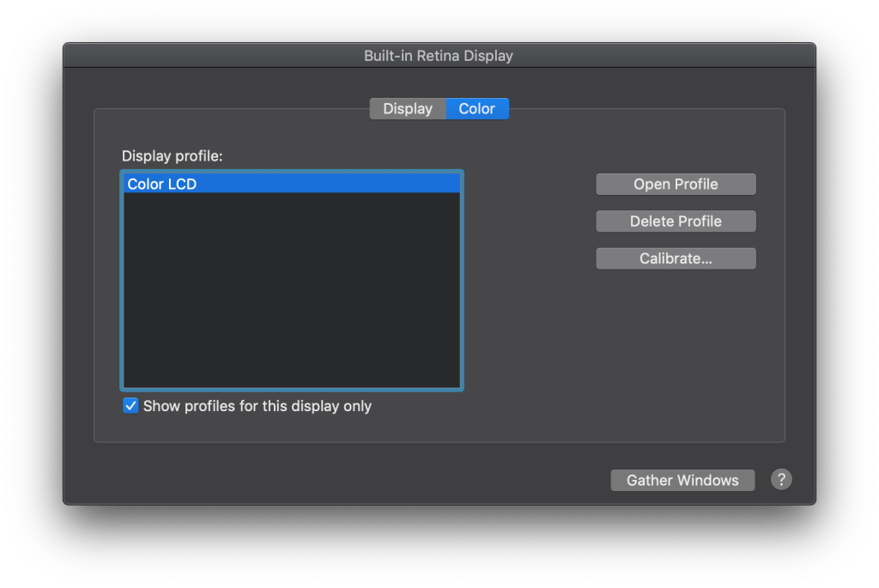Click empty panel space between list and buttons
Image resolution: width=879 pixels, height=588 pixels.
tap(528, 283)
